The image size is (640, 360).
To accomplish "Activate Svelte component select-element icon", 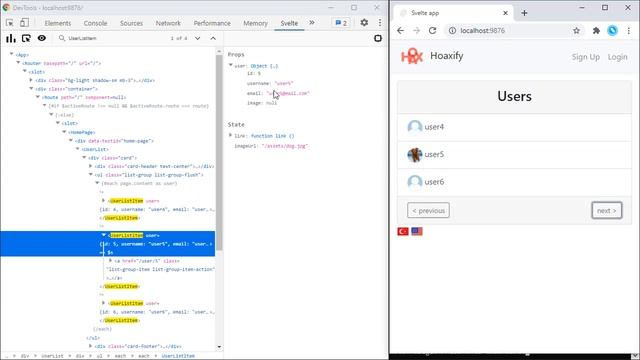I will click(26, 38).
